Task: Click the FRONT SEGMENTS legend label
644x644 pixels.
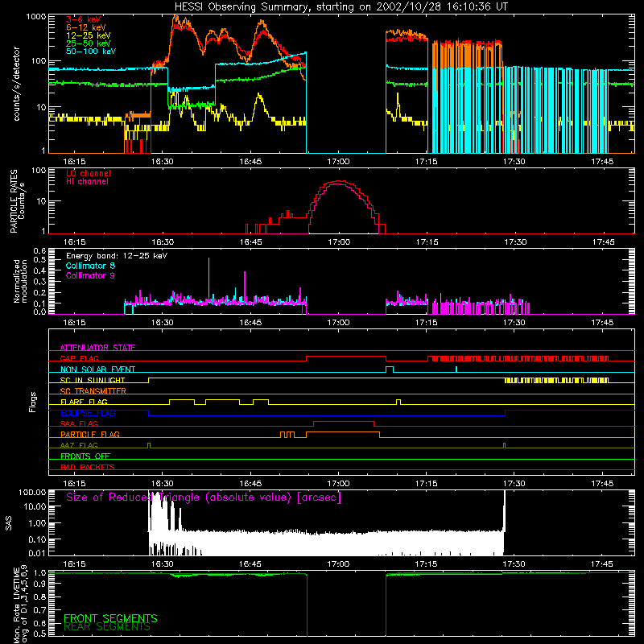Action: [110, 618]
